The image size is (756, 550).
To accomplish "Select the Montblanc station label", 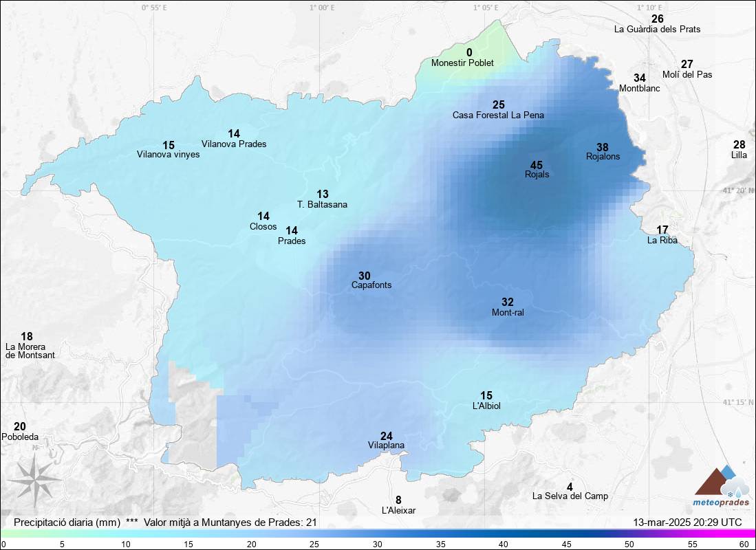I will [639, 89].
